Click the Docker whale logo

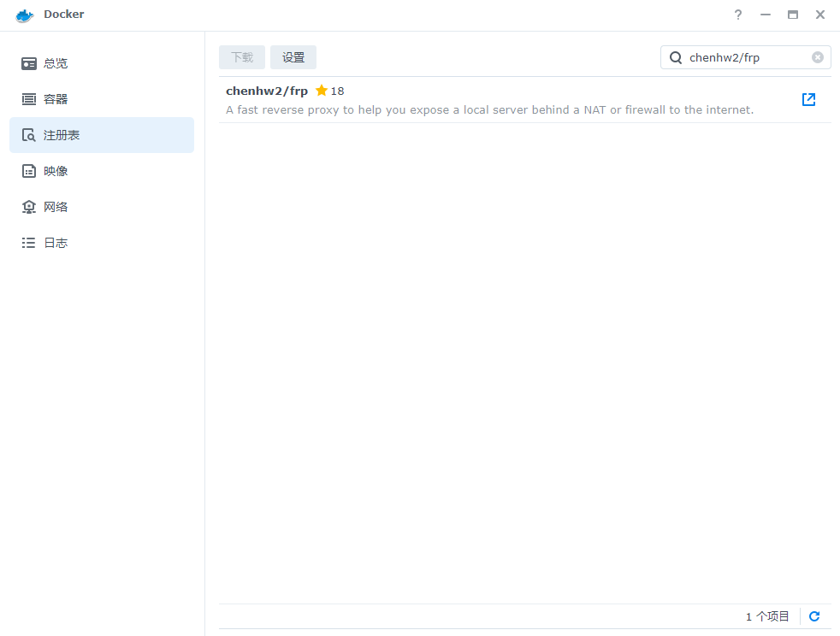coord(25,15)
